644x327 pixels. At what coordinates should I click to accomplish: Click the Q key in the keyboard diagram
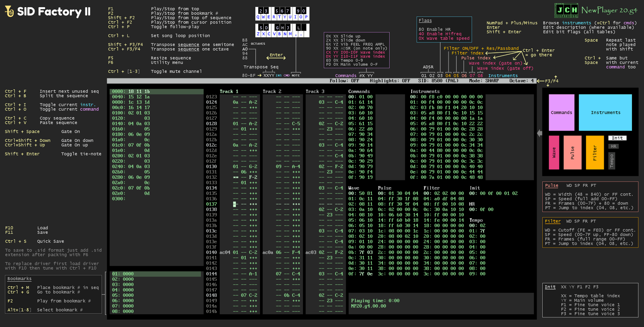click(x=258, y=17)
